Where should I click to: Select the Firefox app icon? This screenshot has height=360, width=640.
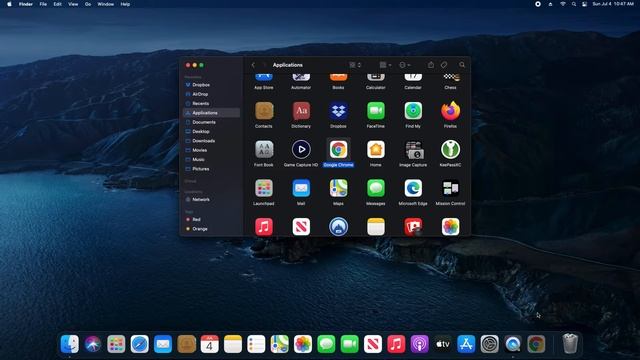click(450, 111)
